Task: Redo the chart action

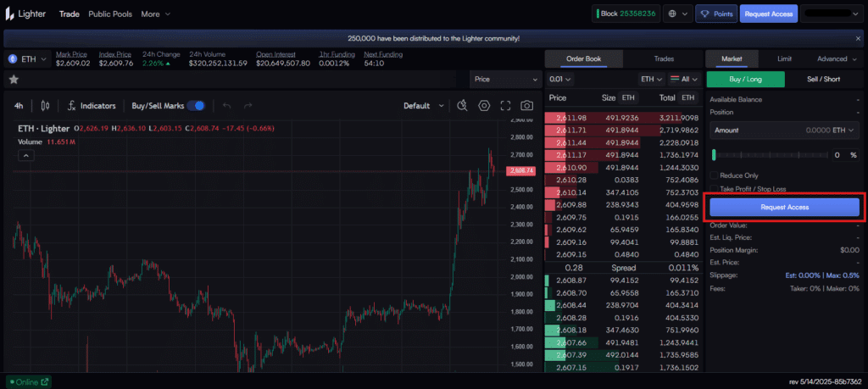Action: pyautogui.click(x=248, y=106)
